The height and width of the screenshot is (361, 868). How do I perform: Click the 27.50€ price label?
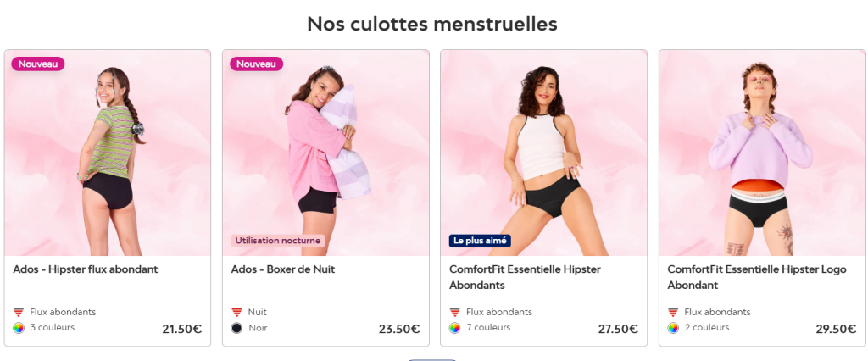coord(618,329)
